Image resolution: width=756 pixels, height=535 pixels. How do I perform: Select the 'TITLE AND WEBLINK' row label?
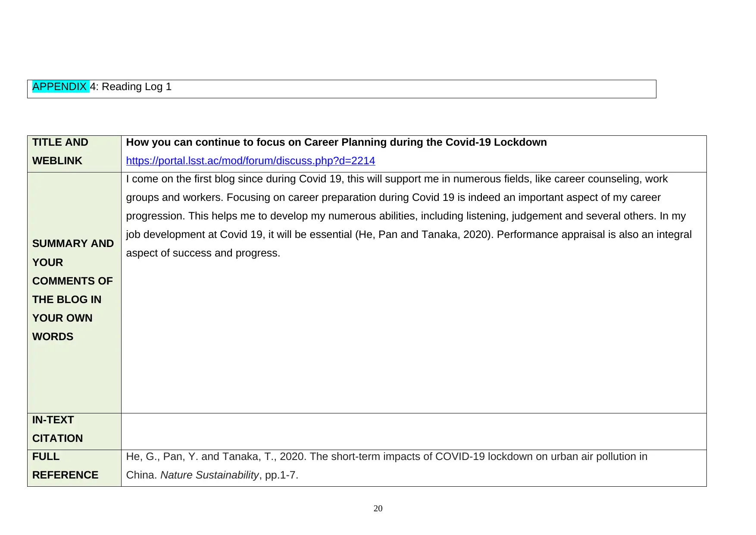60,151
